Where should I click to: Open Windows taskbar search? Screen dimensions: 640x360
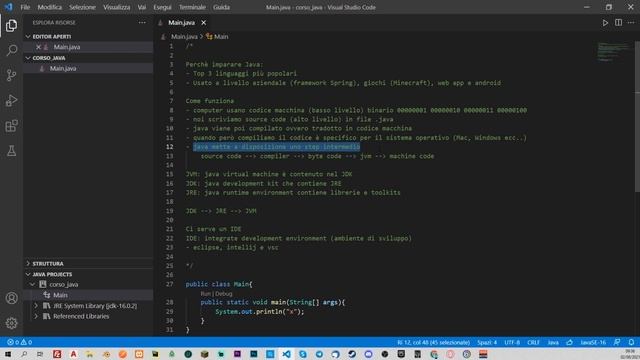pos(24,354)
